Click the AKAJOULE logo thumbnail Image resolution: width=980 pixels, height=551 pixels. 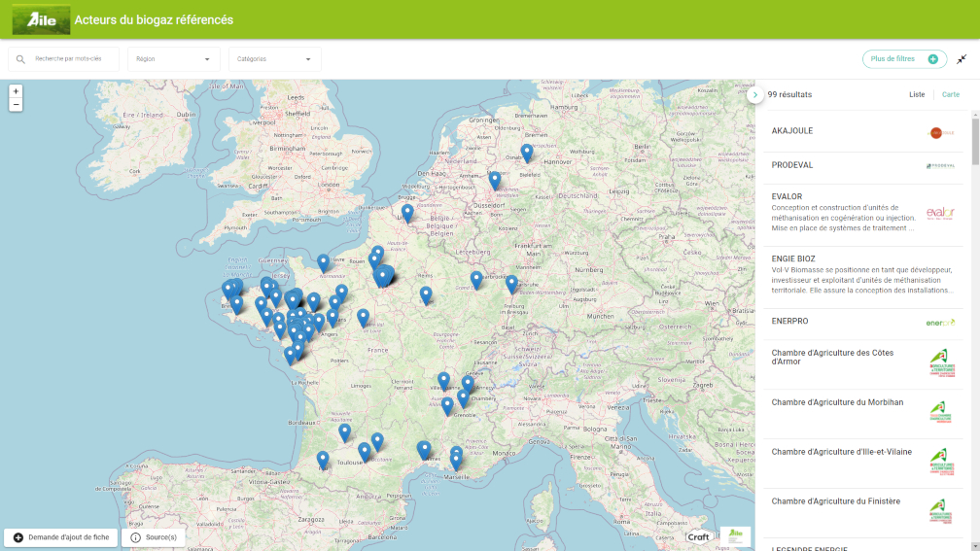click(941, 132)
